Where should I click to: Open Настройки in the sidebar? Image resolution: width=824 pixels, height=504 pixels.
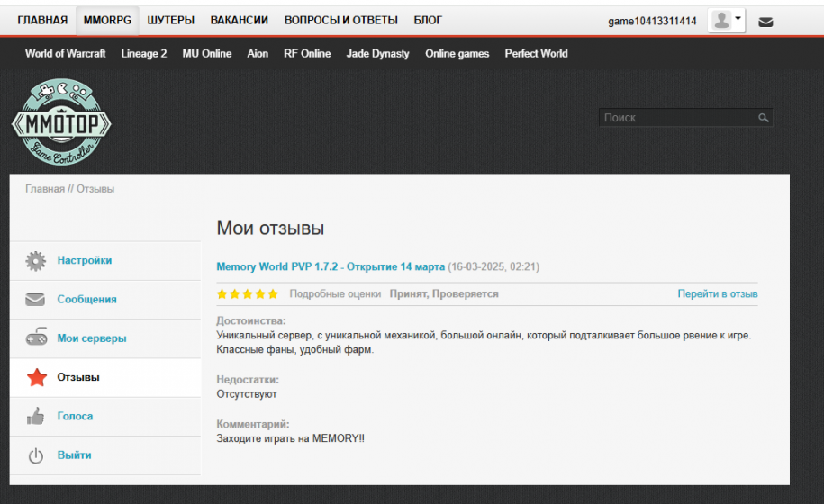(x=85, y=260)
